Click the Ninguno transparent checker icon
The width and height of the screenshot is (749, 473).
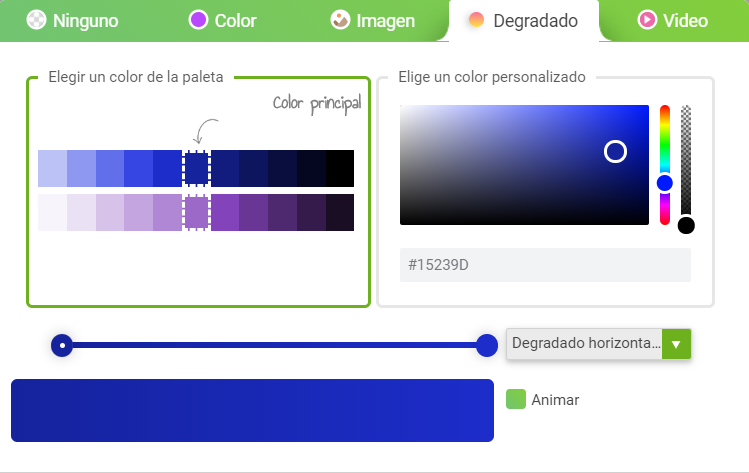[36, 20]
